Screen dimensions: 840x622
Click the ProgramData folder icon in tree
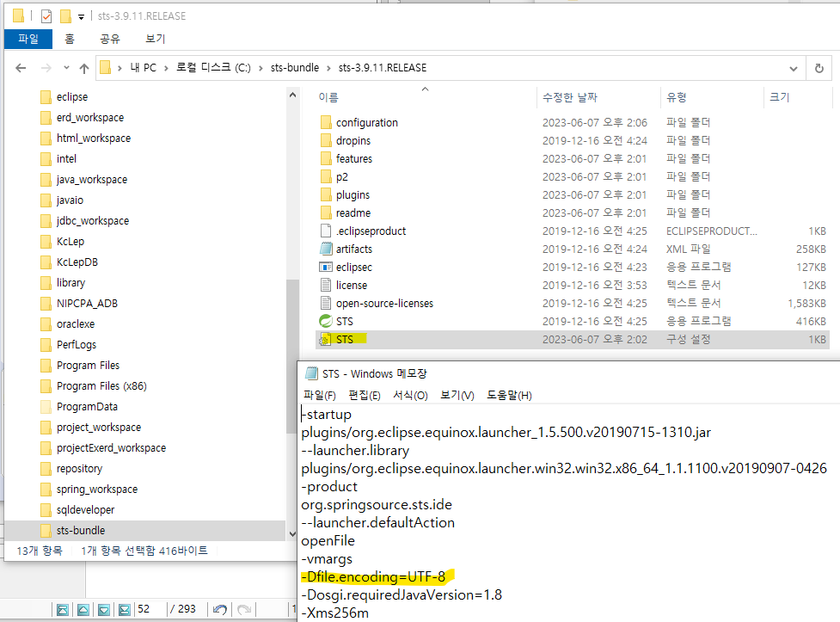pyautogui.click(x=46, y=407)
